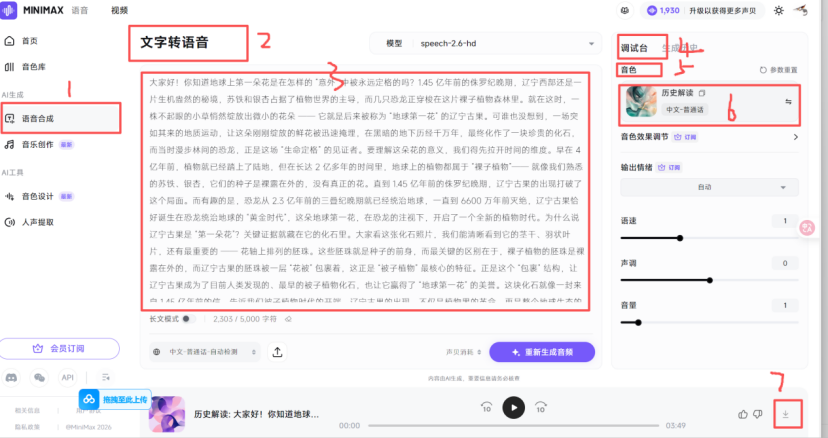Click the 订阅 badge beside 输出情绪
The image size is (828, 438).
[x=669, y=167]
